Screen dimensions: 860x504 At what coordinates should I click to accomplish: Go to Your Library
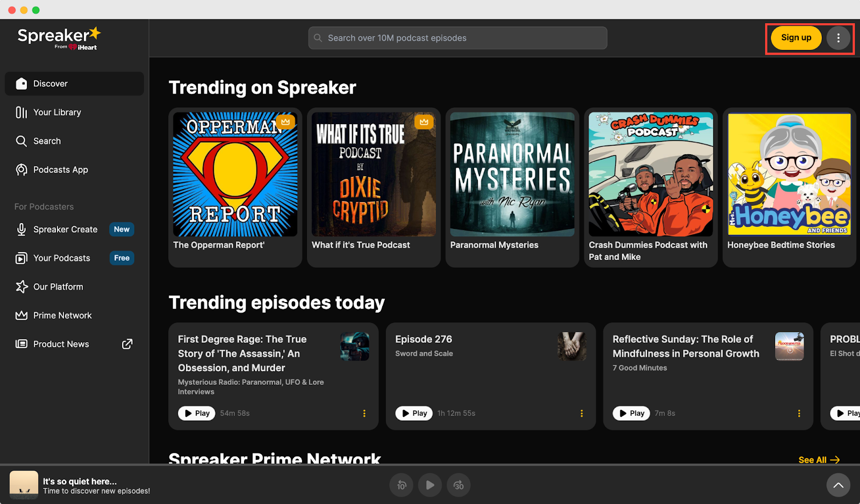[x=74, y=112]
